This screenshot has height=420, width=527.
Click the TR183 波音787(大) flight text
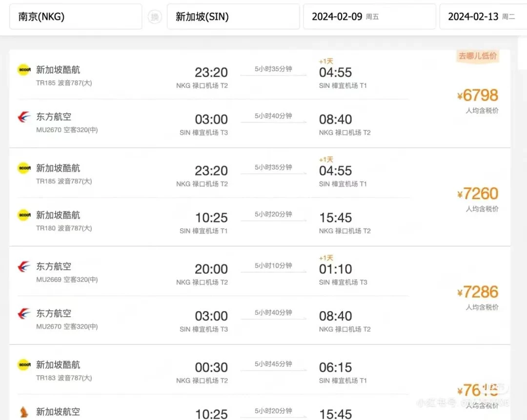(x=64, y=378)
